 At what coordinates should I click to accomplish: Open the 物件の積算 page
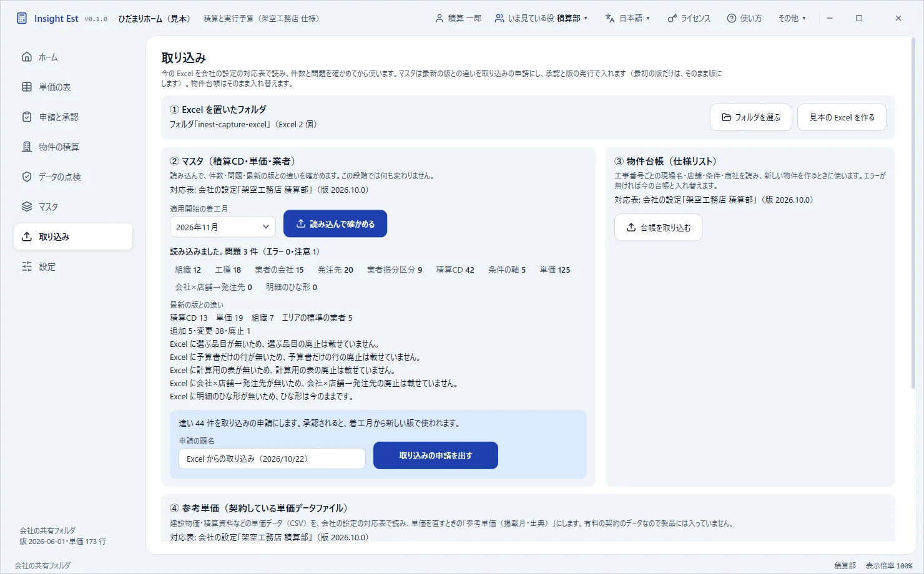tap(73, 147)
